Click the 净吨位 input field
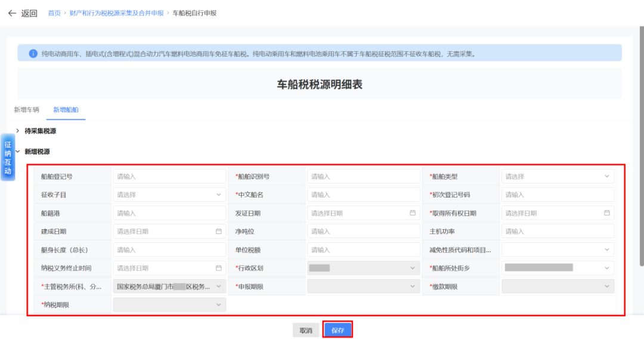Image resolution: width=644 pixels, height=339 pixels. (x=364, y=232)
